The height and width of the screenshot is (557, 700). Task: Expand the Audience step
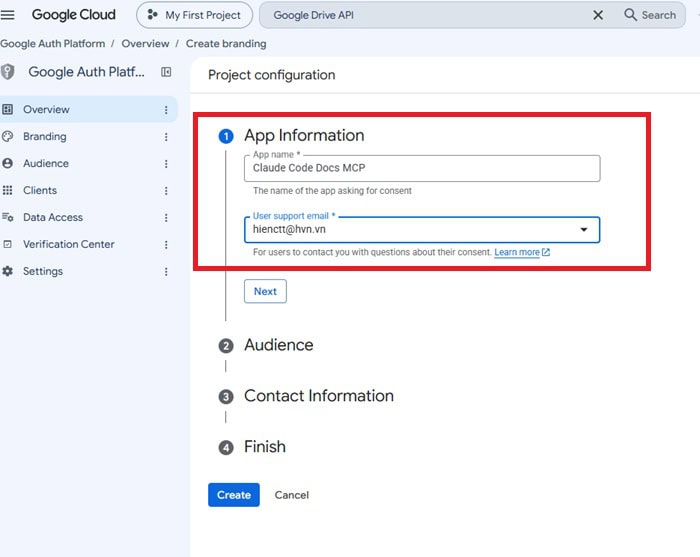[x=266, y=345]
